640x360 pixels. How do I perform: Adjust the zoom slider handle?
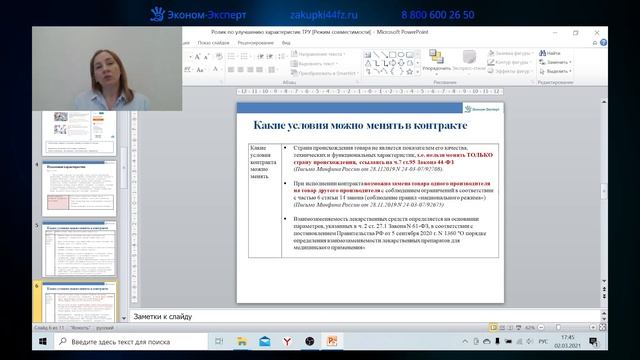click(x=558, y=327)
